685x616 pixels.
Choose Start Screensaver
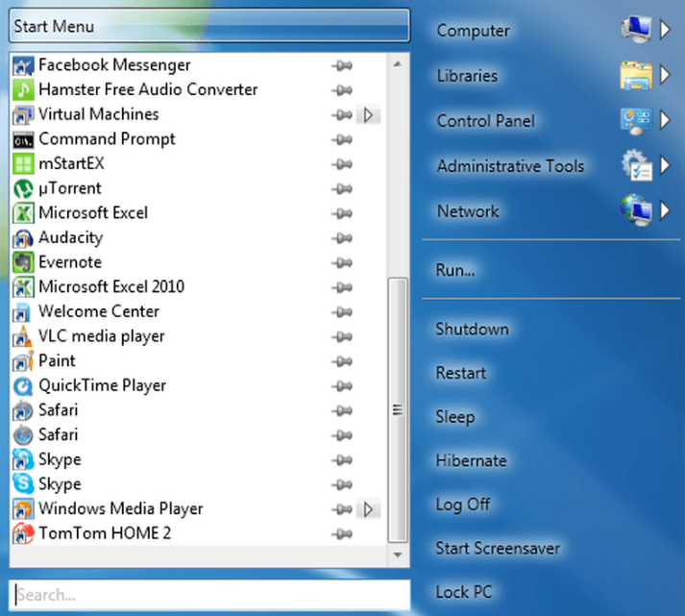click(x=498, y=549)
